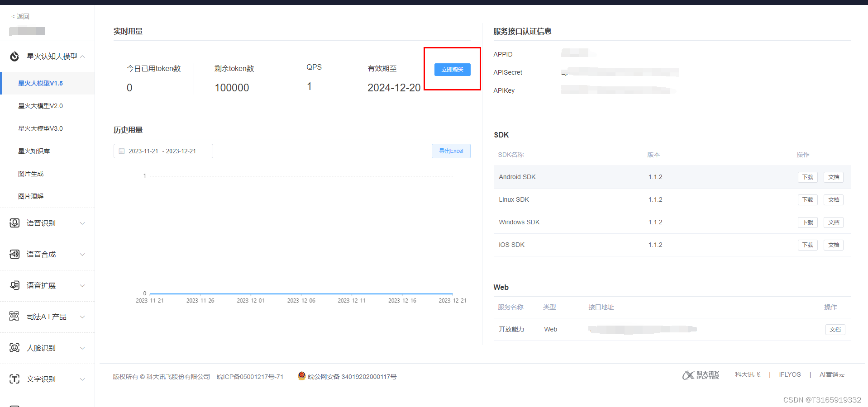Open Android SDK 文档
This screenshot has height=407, width=868.
pyautogui.click(x=834, y=177)
